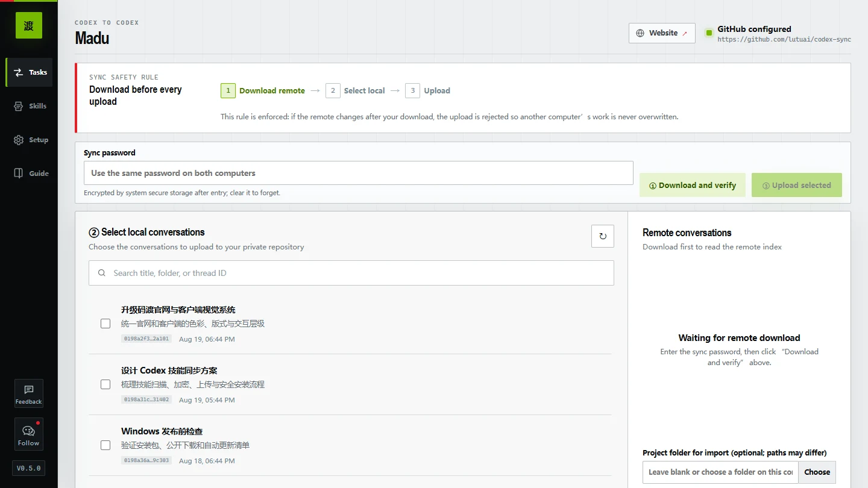Image resolution: width=868 pixels, height=488 pixels.
Task: Check the 升级码渡官网与客户端视觉系统 conversation checkbox
Action: coord(105,324)
